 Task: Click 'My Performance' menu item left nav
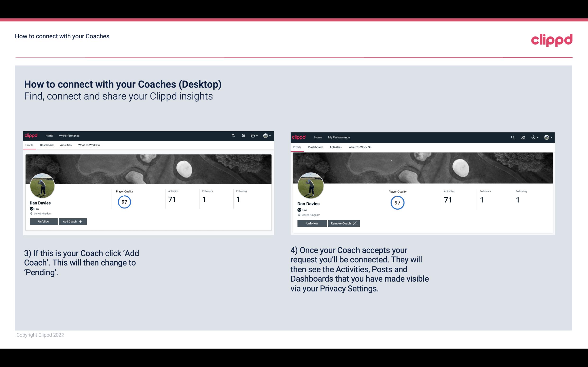click(x=69, y=136)
